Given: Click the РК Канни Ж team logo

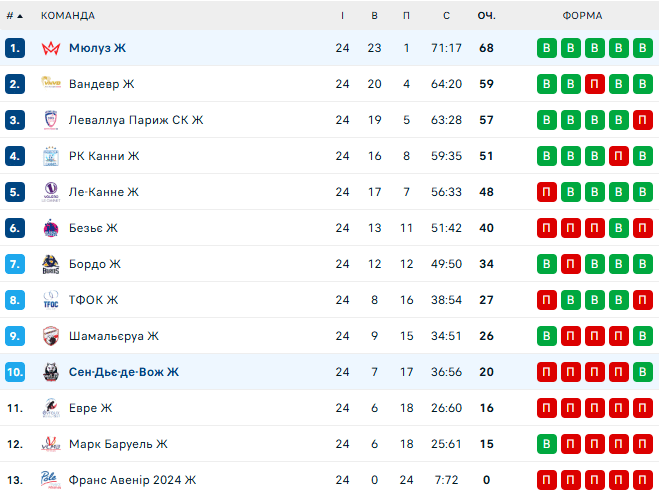Looking at the screenshot, I should pyautogui.click(x=51, y=156).
